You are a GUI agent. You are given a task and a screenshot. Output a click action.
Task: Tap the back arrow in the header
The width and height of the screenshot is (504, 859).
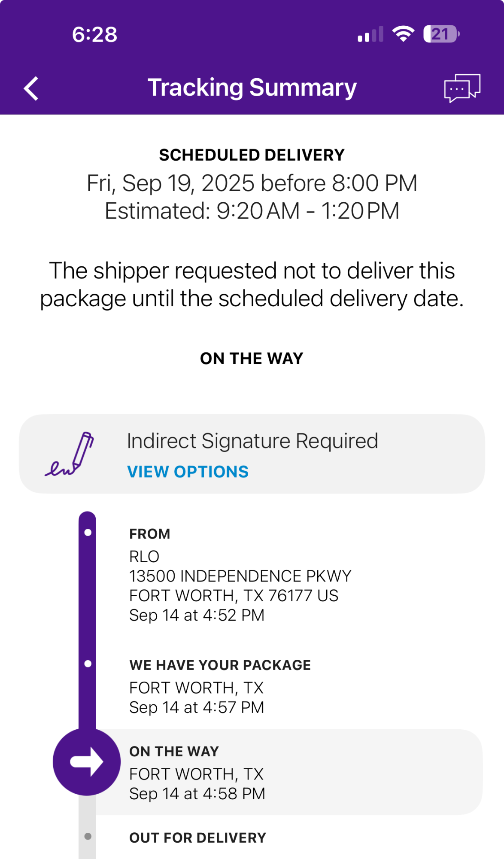(x=31, y=88)
